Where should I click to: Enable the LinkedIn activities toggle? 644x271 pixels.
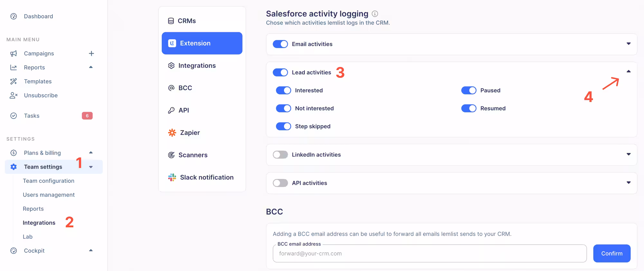coord(280,155)
